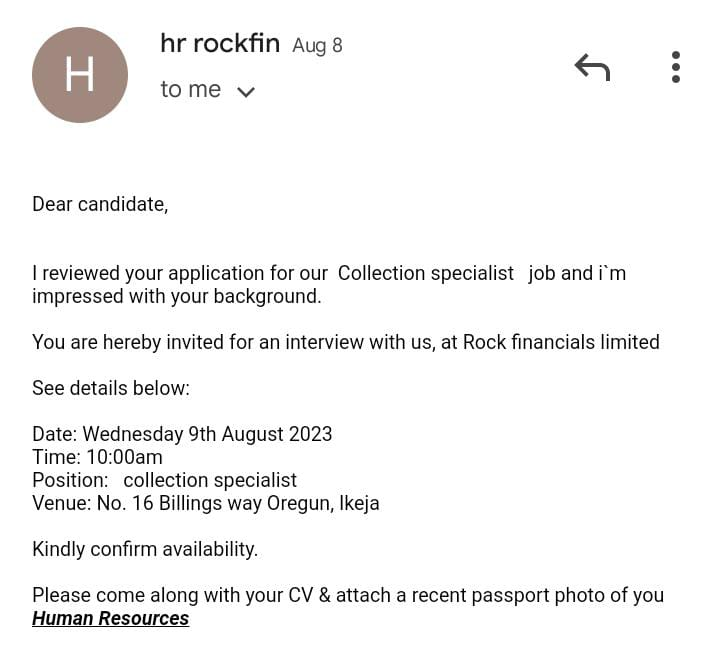Tap the 'to me' recipient label
720x657 pixels.
tap(190, 89)
